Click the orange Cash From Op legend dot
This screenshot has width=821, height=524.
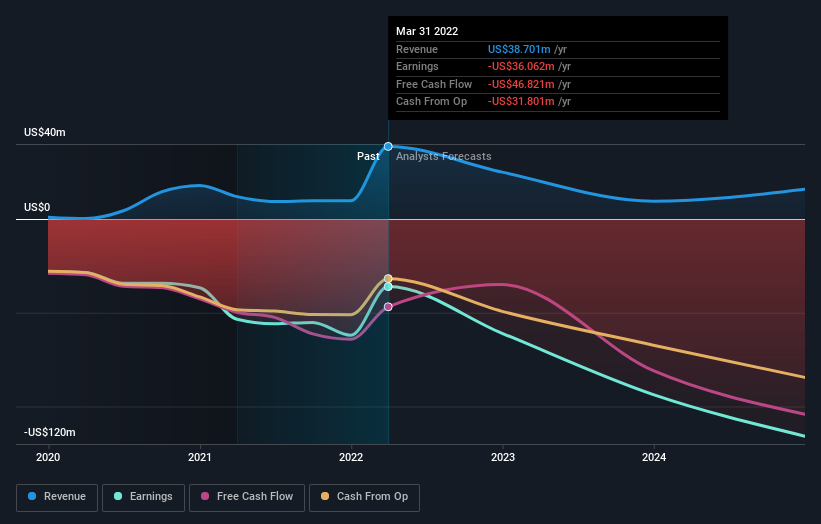pyautogui.click(x=325, y=496)
